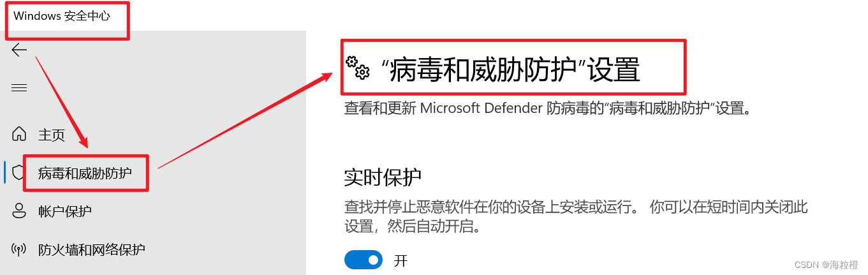Expand the hamburger navigation menu

[x=19, y=88]
